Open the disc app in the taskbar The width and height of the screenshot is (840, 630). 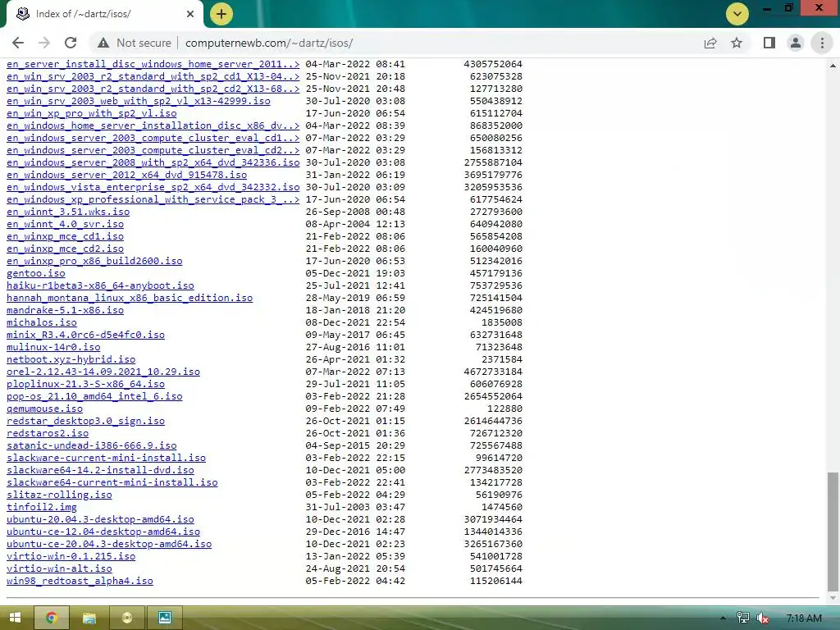pyautogui.click(x=127, y=618)
